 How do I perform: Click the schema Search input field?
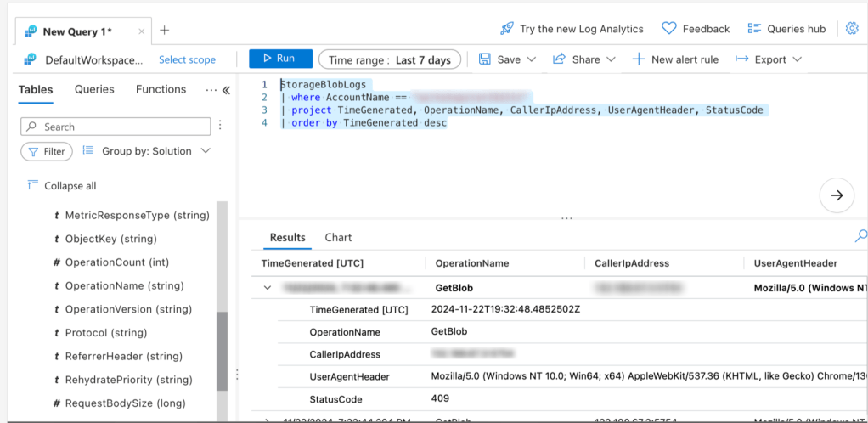116,127
